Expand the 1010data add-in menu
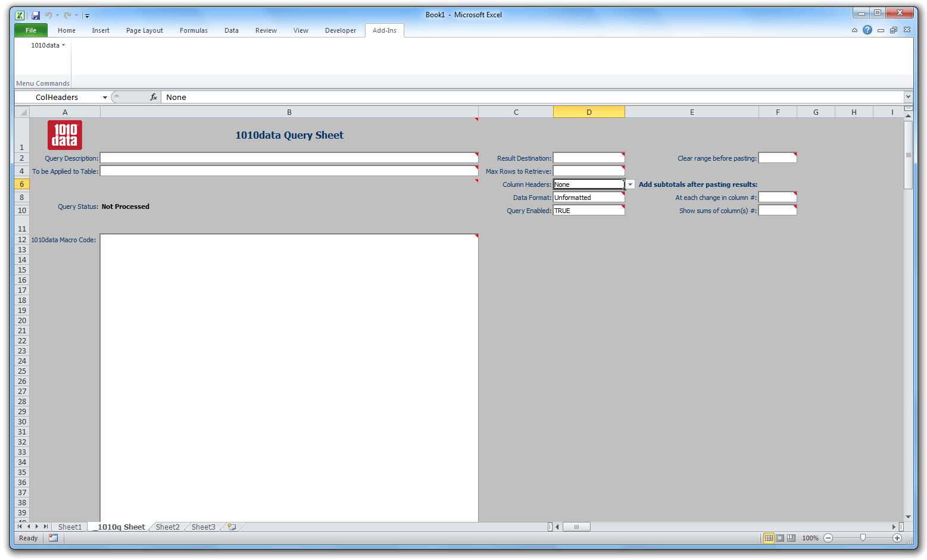Viewport: 927px width, 560px height. click(x=48, y=45)
